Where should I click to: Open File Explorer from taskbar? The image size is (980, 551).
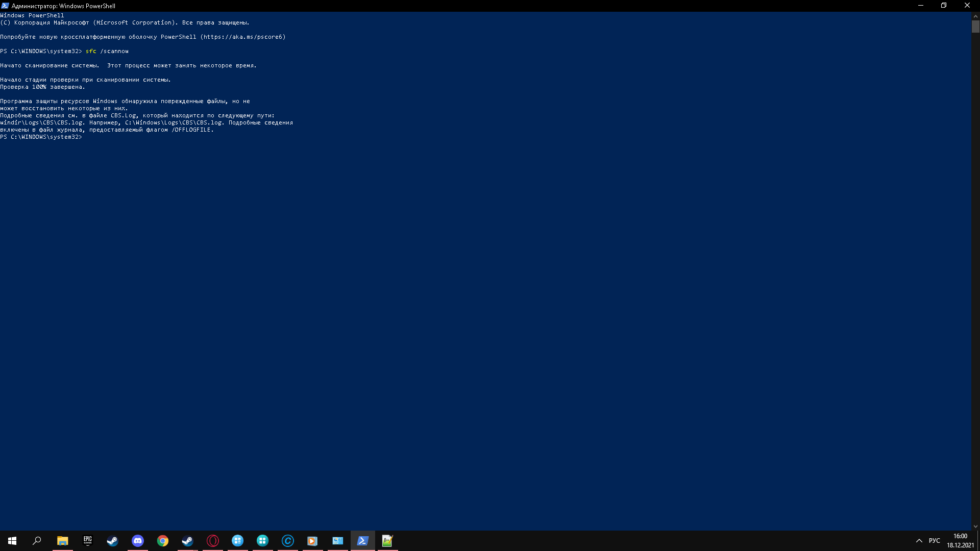pyautogui.click(x=62, y=541)
